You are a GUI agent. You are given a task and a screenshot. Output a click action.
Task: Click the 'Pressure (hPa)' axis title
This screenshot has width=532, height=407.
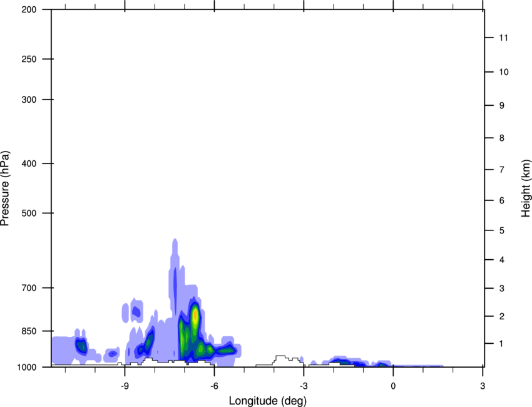[x=5, y=188]
